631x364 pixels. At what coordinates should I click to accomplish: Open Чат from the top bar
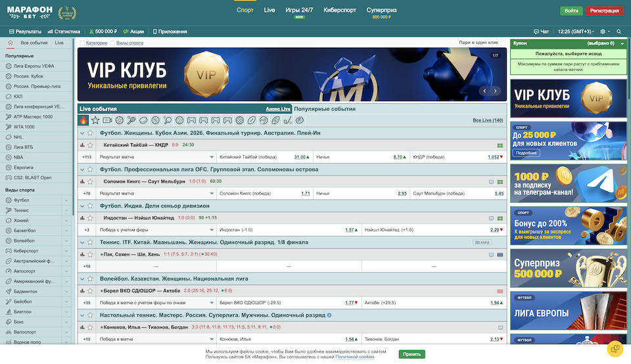[x=541, y=32]
